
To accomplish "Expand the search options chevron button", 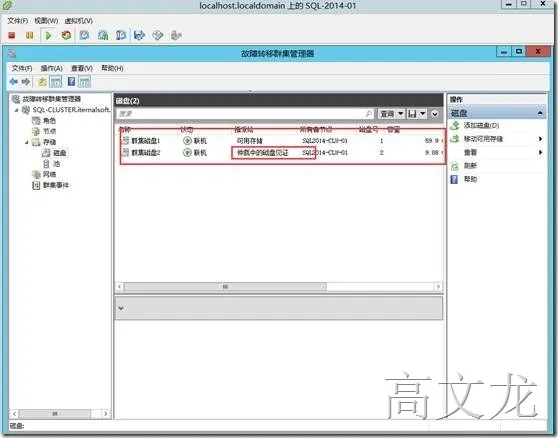I will tap(435, 114).
